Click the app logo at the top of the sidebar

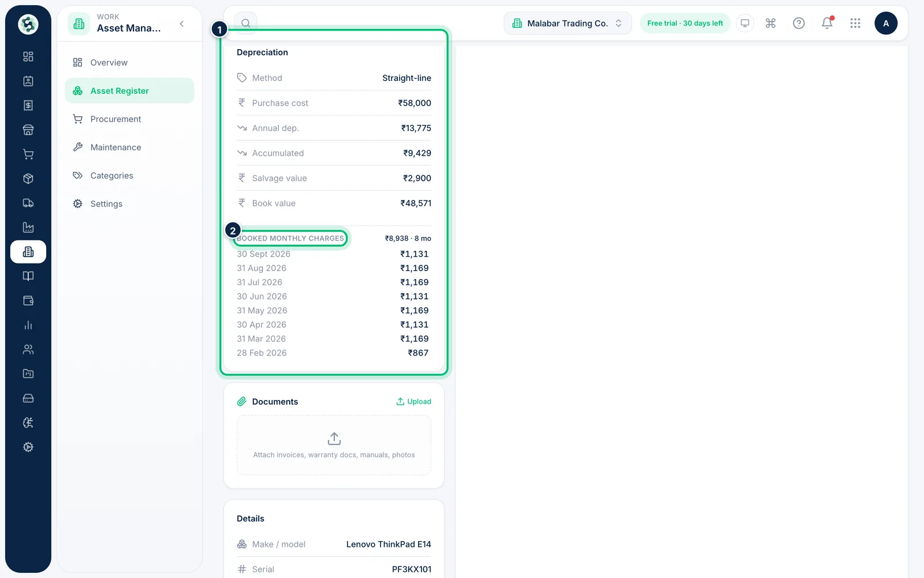[x=28, y=24]
